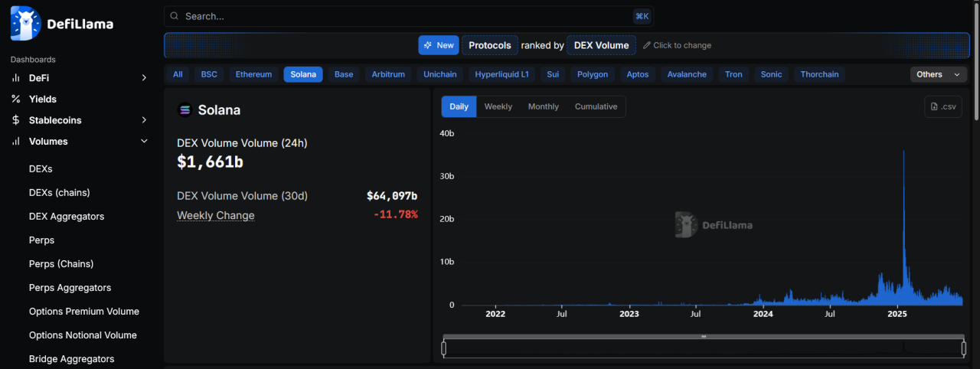Open the Yields sidebar link
This screenshot has width=980, height=369.
click(43, 99)
